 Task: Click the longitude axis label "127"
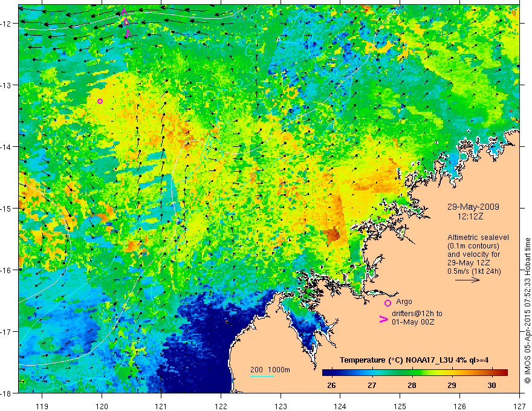tap(519, 406)
